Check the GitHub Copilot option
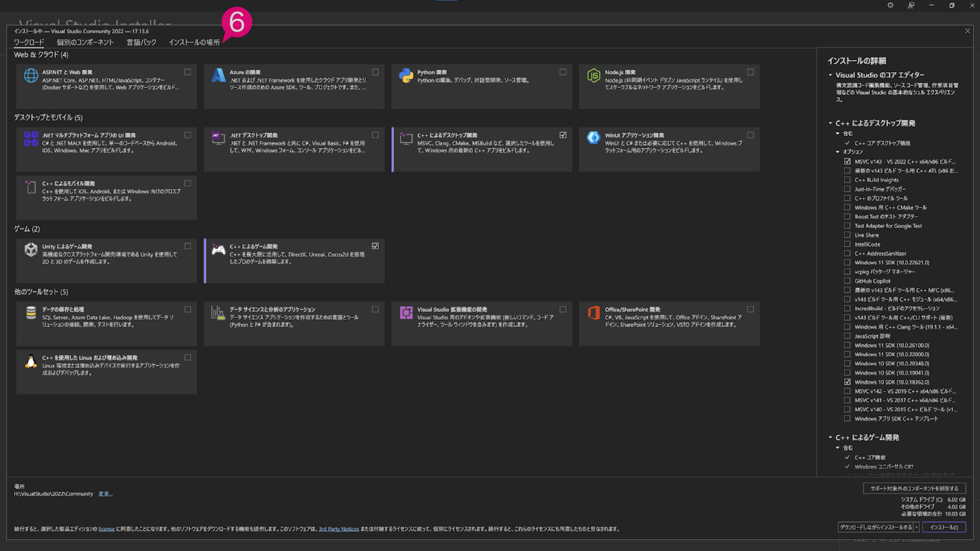Screen dimensions: 980x551 pyautogui.click(x=847, y=281)
